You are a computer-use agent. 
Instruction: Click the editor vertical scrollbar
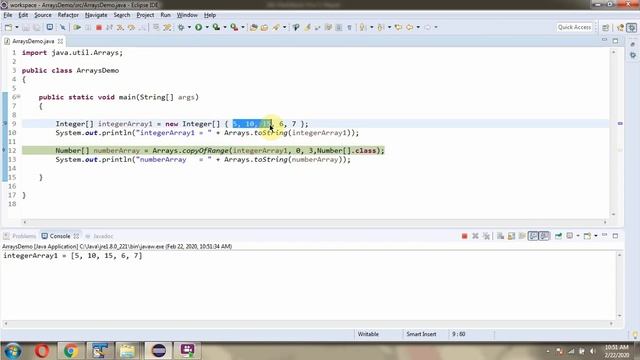[x=613, y=133]
